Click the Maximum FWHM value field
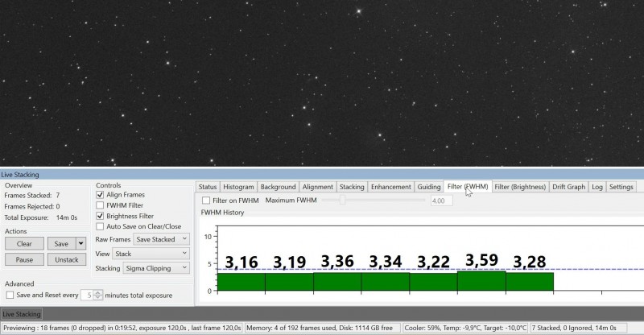The image size is (644, 335). pyautogui.click(x=441, y=201)
